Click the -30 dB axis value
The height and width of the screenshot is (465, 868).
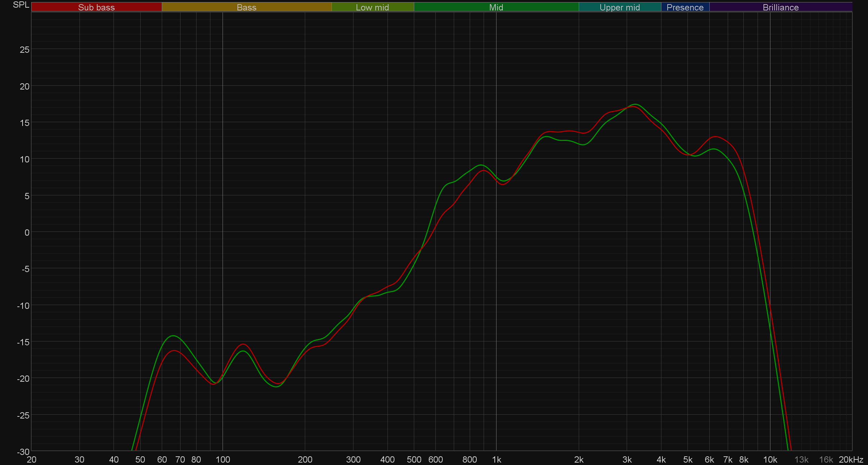(23, 452)
